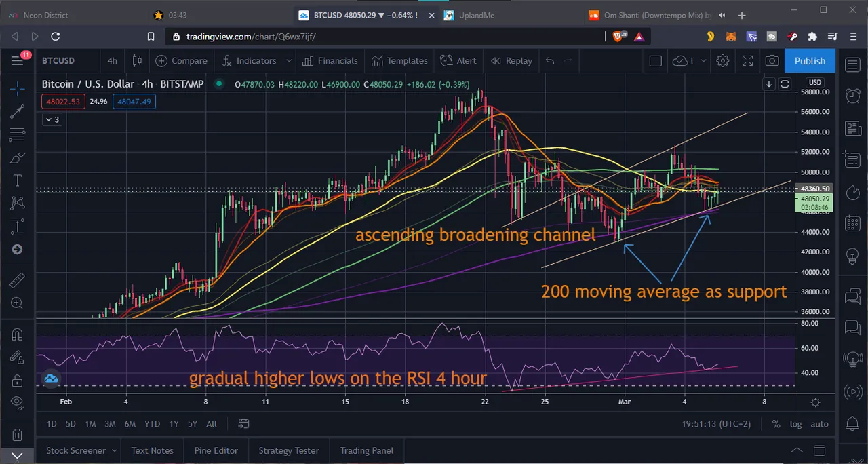This screenshot has height=464, width=868.
Task: Toggle auto scale
Action: point(819,424)
